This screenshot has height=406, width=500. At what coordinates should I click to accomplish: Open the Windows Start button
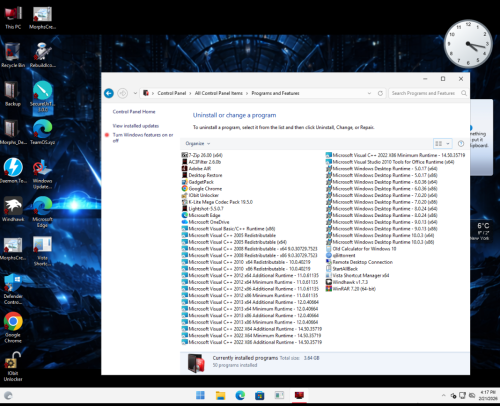(200, 396)
